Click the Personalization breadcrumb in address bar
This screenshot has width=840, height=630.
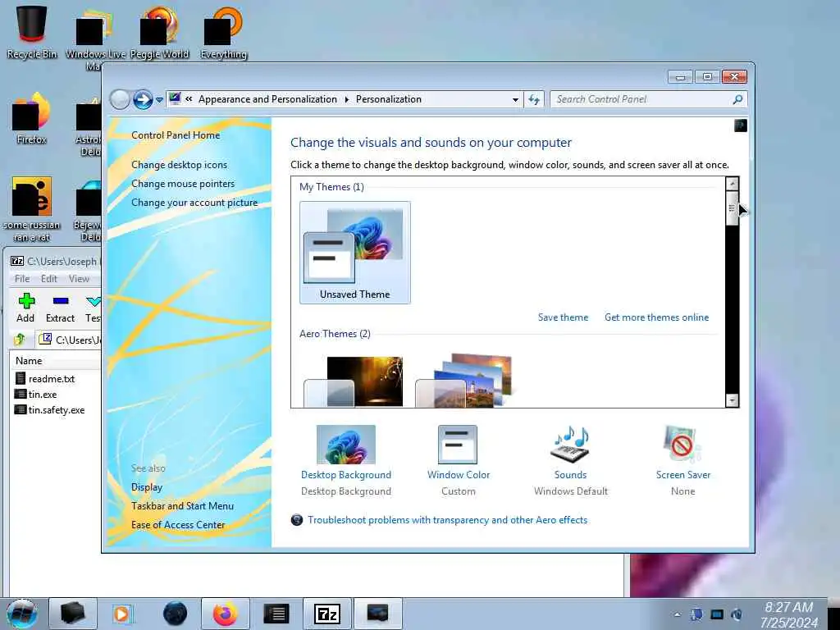pyautogui.click(x=389, y=99)
